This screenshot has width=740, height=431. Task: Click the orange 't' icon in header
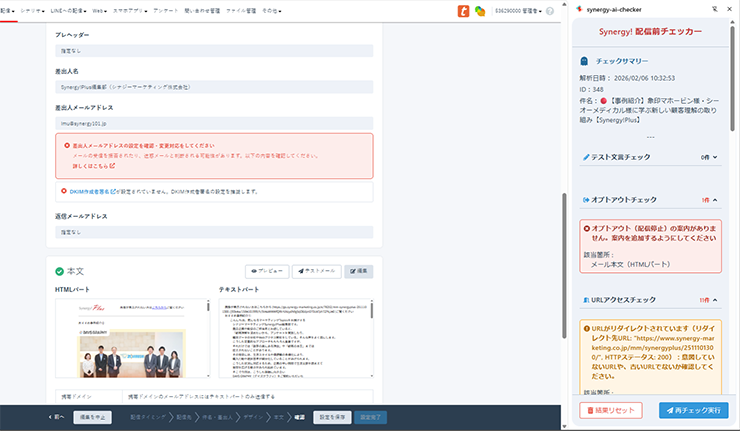(x=463, y=11)
